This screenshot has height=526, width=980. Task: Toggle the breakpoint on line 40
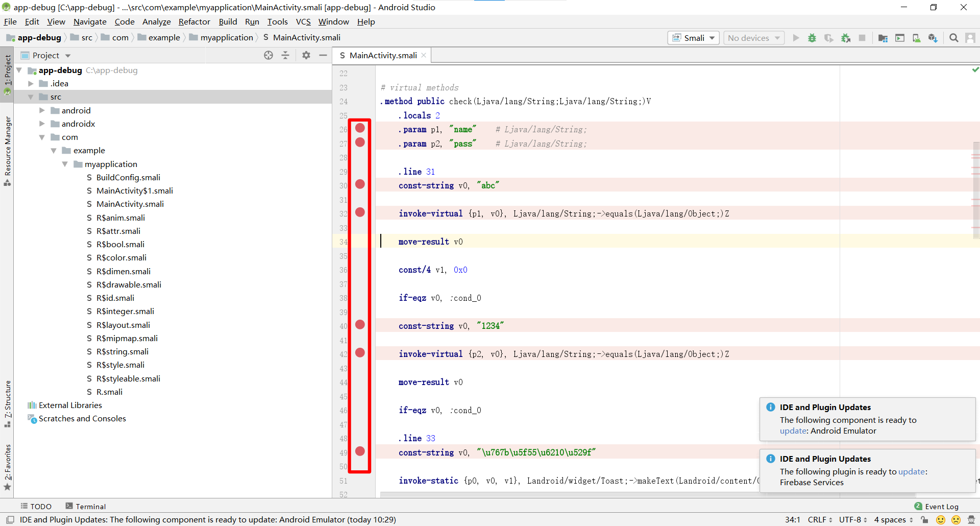(x=360, y=324)
